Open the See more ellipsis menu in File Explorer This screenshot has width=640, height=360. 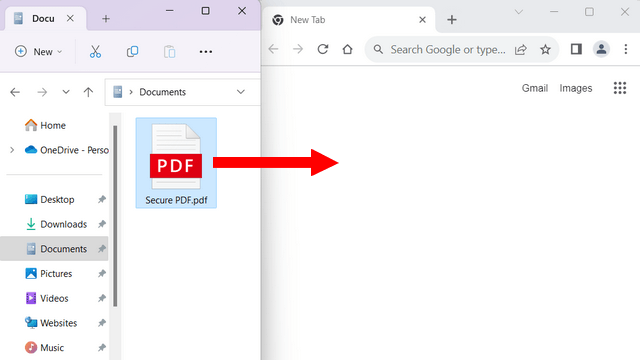point(206,52)
